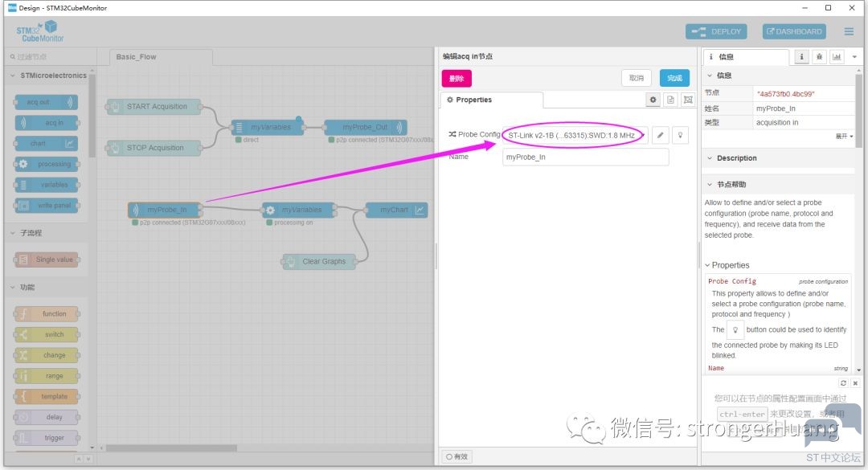This screenshot has height=470, width=868.
Task: Click the Name input field myProbe_In
Action: point(585,157)
